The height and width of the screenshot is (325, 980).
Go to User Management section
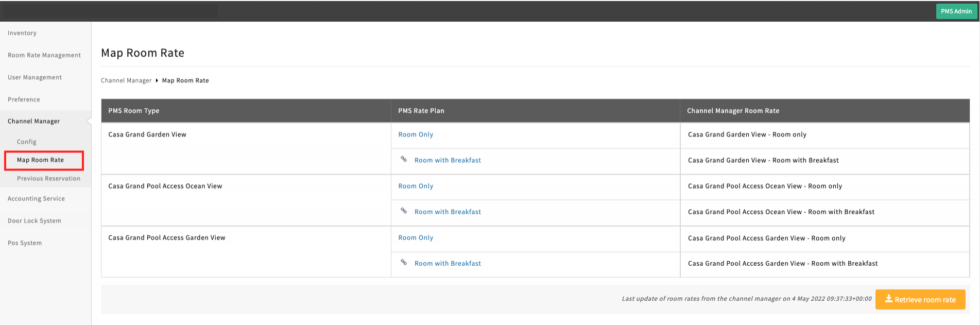click(35, 77)
